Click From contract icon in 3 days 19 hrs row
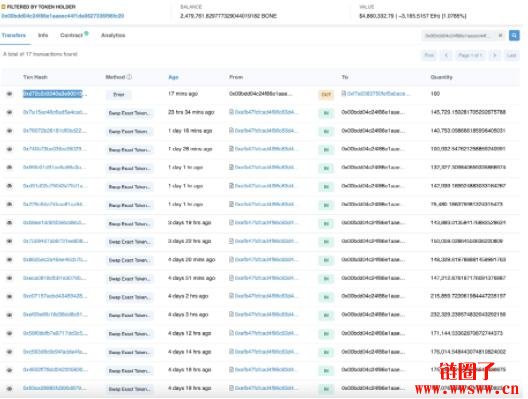 (231, 222)
